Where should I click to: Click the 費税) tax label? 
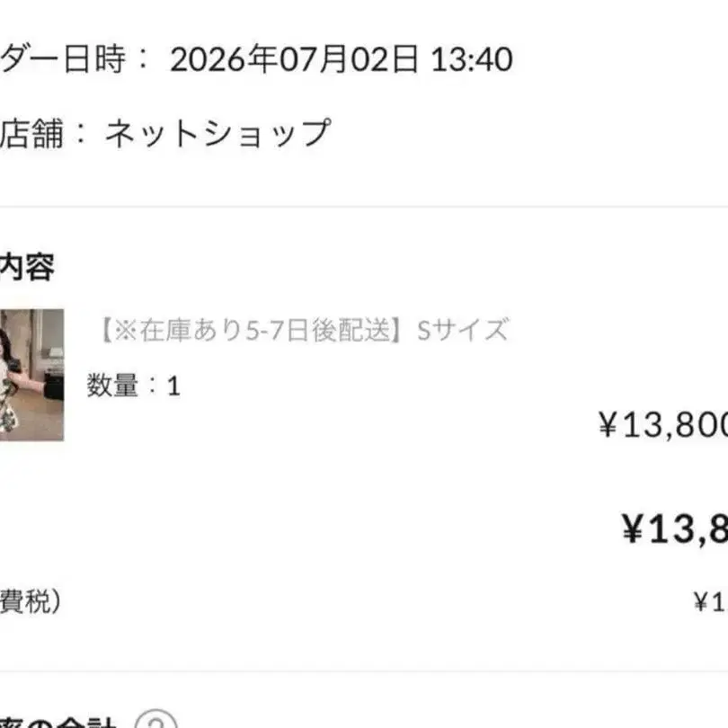(x=31, y=601)
